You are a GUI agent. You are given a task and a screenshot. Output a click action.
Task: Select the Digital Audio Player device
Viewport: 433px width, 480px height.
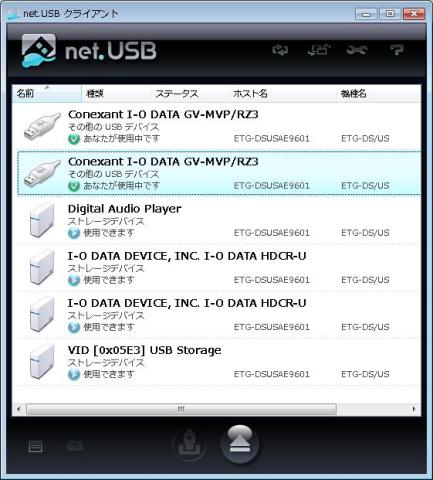coord(219,221)
